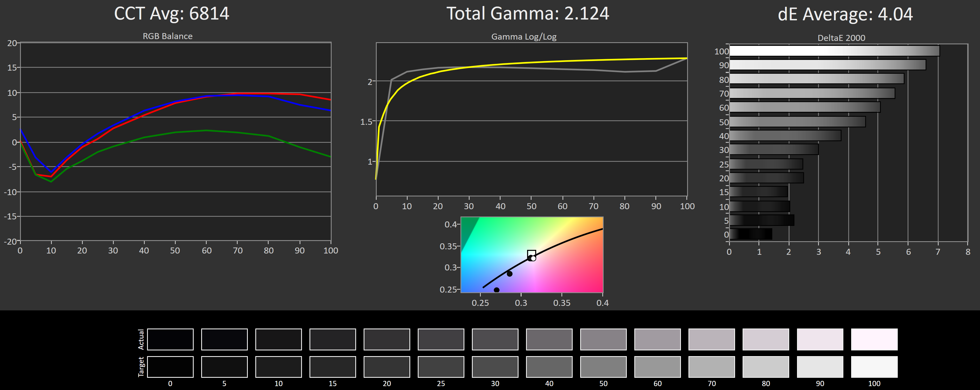This screenshot has height=390, width=980.
Task: Click the dE Average: 4.04 heading
Action: click(x=845, y=15)
